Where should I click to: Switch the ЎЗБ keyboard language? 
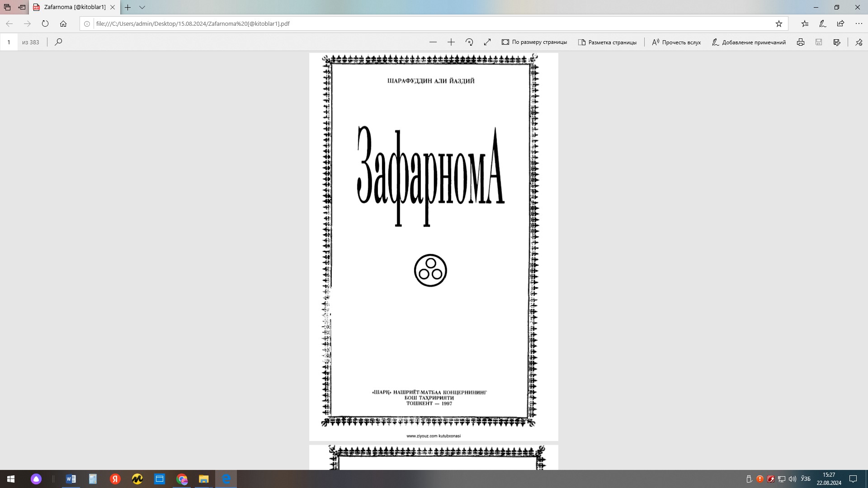[806, 479]
